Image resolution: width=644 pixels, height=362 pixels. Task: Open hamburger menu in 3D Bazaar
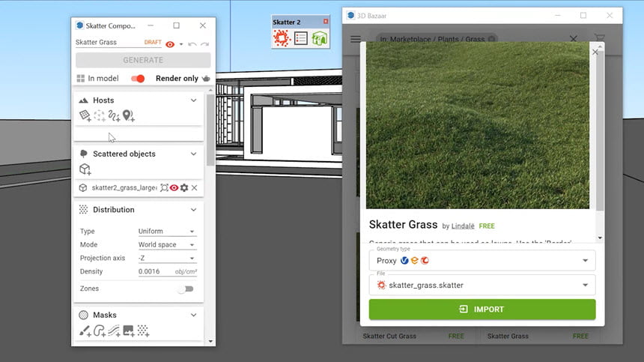(356, 39)
